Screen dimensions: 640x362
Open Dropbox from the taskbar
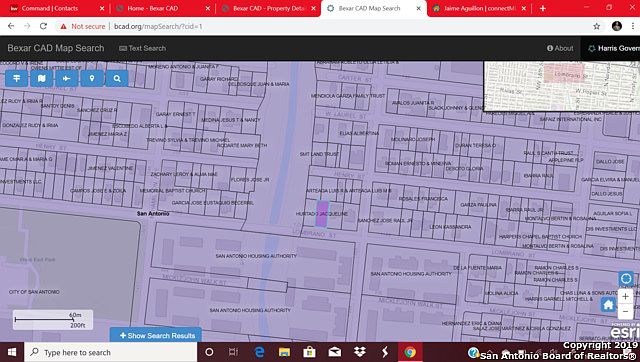(x=360, y=352)
